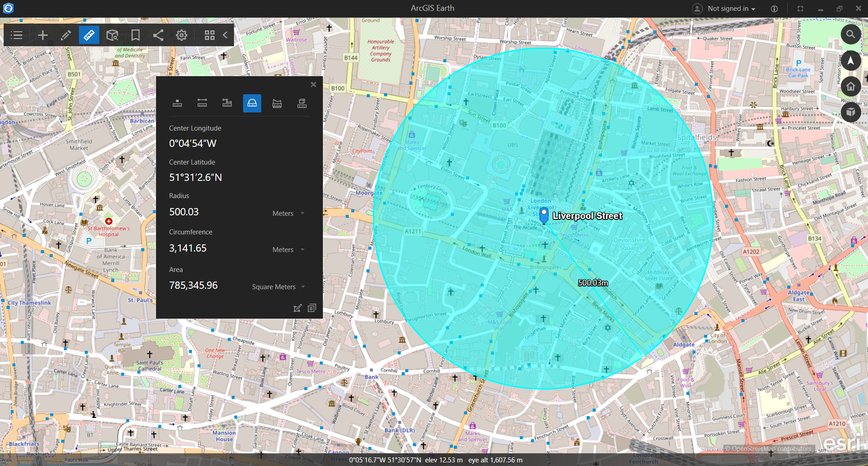Click the Bank (DLR) station label
The width and height of the screenshot is (868, 466).
tap(400, 431)
